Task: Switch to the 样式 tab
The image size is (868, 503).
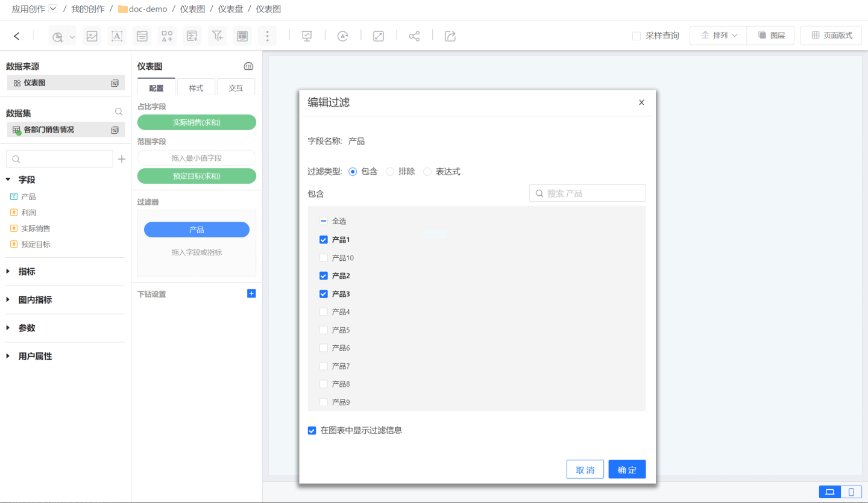Action: 196,88
